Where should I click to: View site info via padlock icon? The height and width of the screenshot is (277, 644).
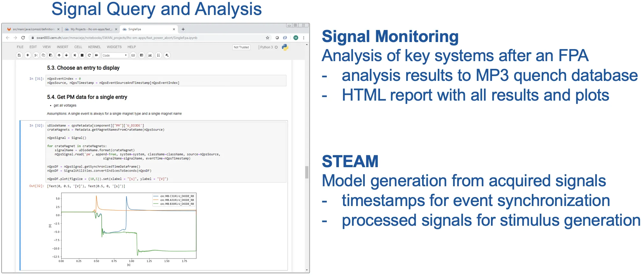click(33, 38)
